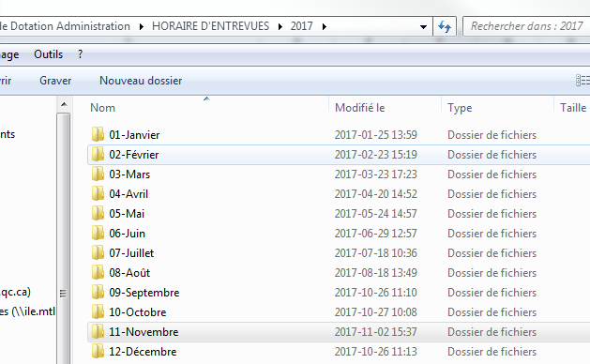Open the Outils menu
Viewport: 590px width, 364px height.
click(48, 54)
